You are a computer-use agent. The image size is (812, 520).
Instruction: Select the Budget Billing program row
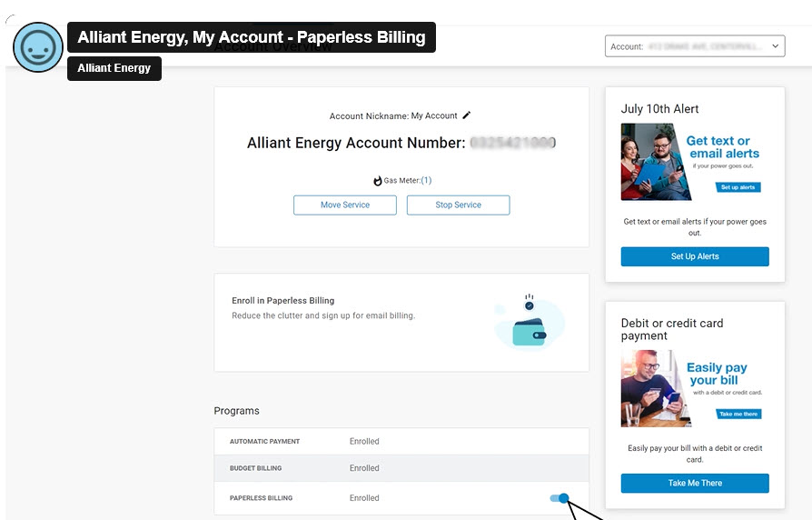[401, 468]
